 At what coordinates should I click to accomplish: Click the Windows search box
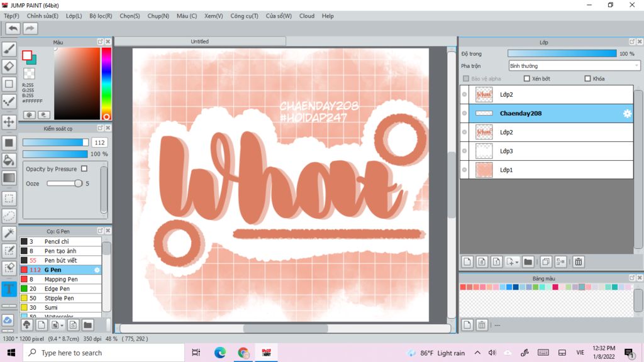coord(104,353)
